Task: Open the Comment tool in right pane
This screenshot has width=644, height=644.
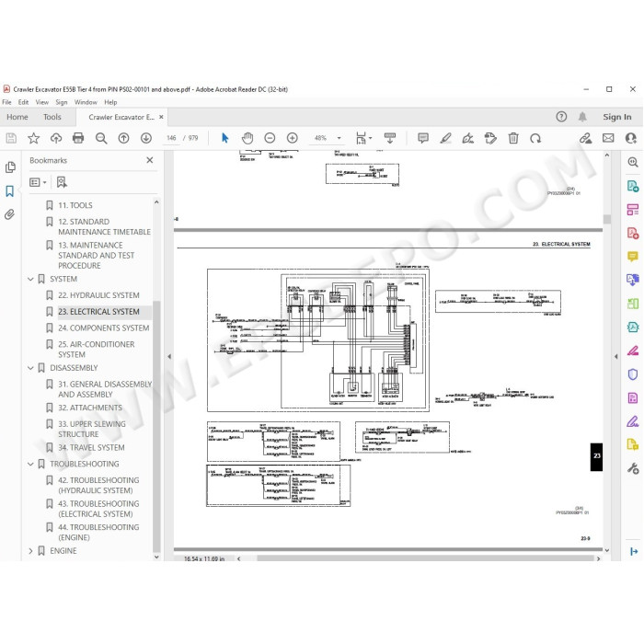Action: pyautogui.click(x=633, y=257)
